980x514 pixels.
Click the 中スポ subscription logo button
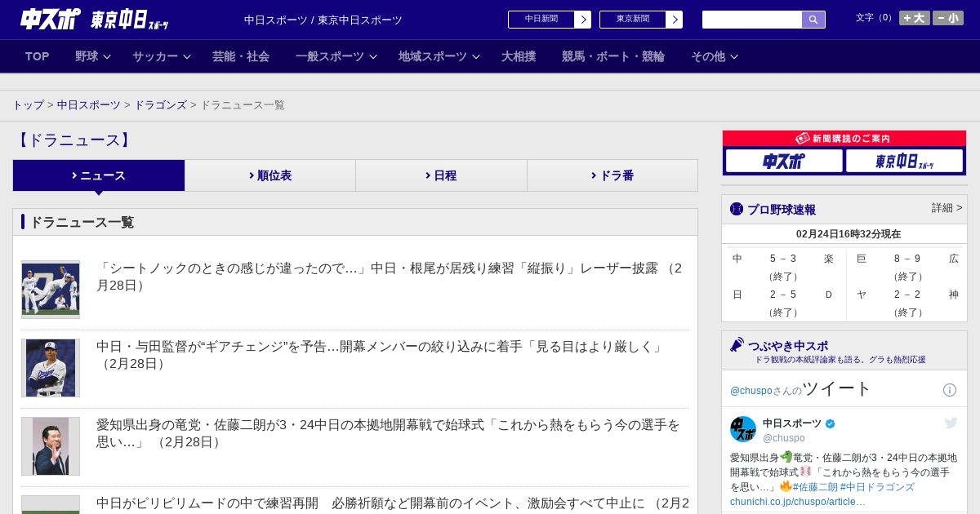click(784, 161)
